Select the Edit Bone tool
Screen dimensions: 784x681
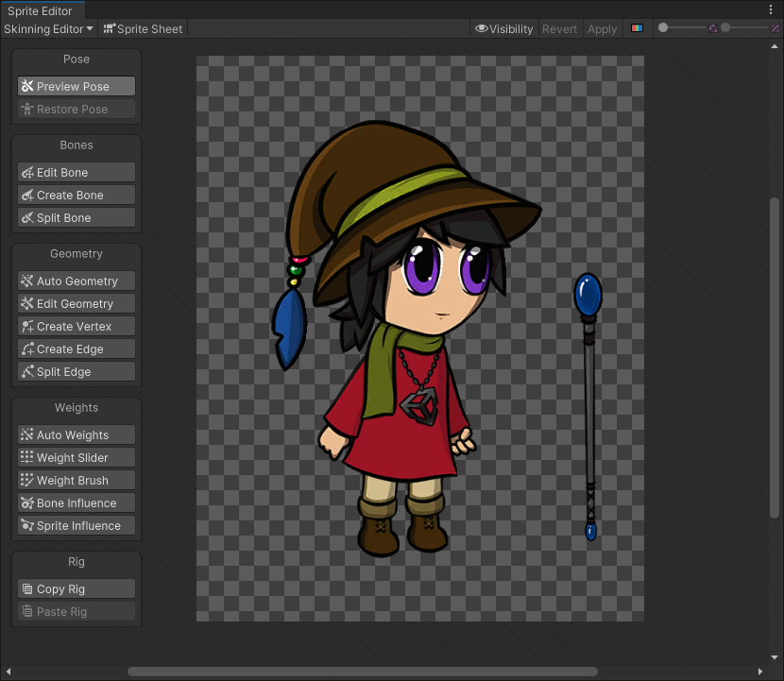pos(77,173)
